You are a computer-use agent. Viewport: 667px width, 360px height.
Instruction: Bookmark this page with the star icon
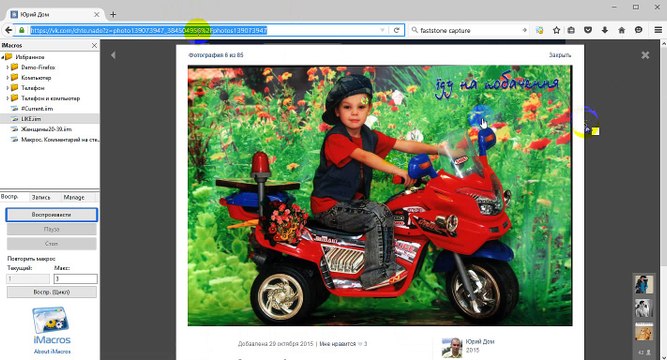coord(556,30)
